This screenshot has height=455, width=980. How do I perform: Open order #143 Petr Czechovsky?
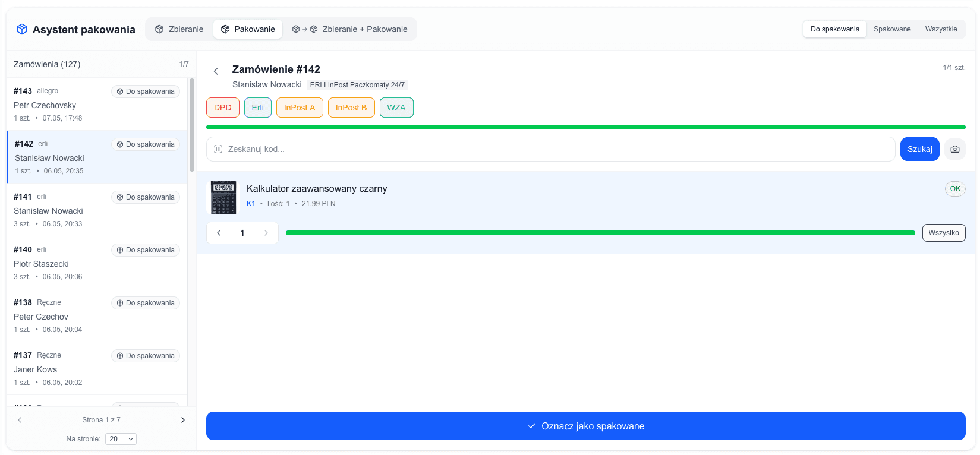(97, 104)
